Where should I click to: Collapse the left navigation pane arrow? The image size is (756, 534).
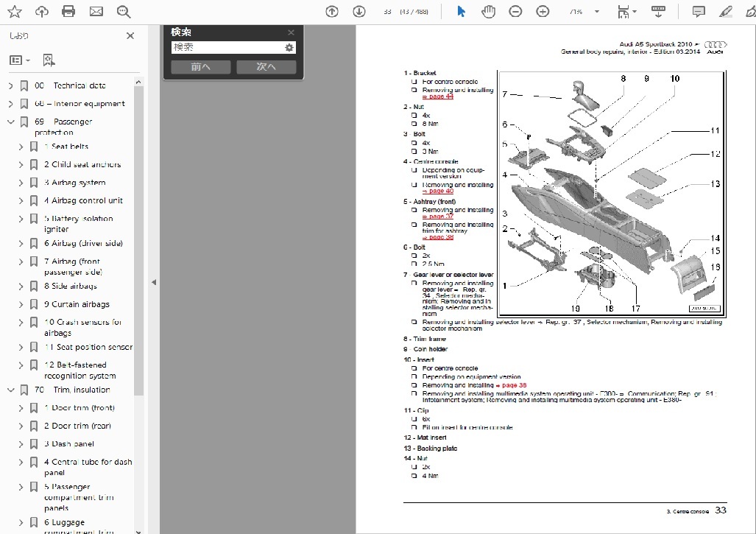(154, 282)
